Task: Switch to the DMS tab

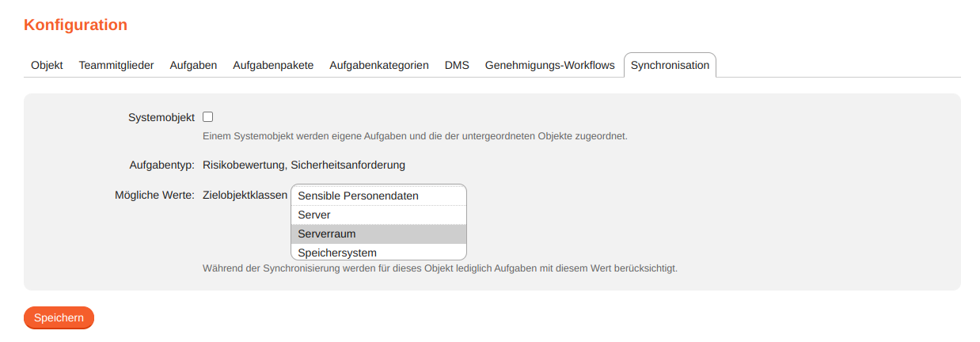Action: point(457,65)
